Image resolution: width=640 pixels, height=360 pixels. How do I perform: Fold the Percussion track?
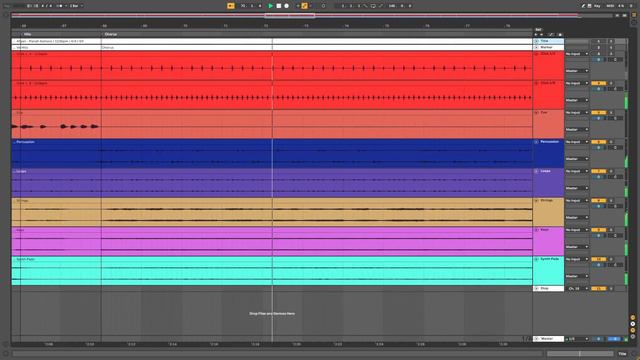tap(536, 142)
